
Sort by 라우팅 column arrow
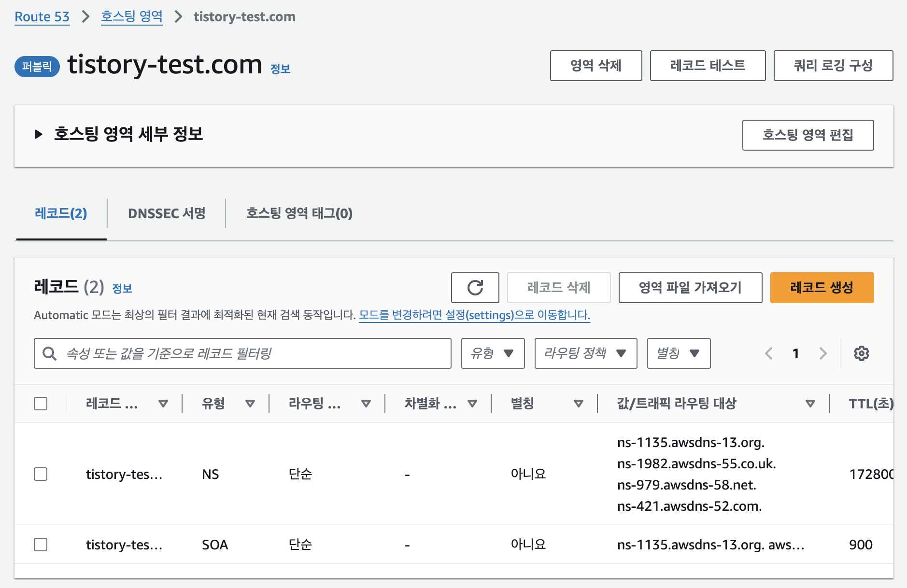pos(366,404)
